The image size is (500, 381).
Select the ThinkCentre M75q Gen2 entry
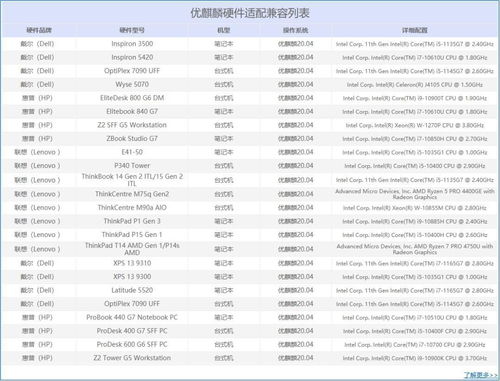(132, 194)
